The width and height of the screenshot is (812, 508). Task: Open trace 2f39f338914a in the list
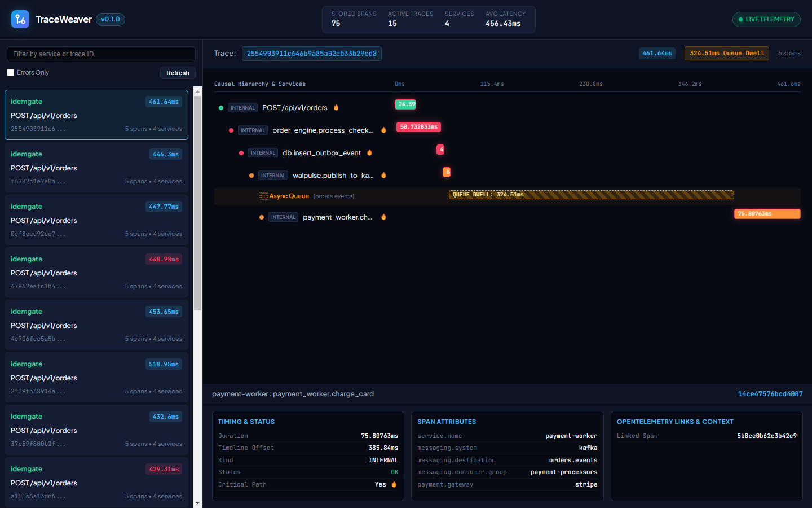(96, 378)
